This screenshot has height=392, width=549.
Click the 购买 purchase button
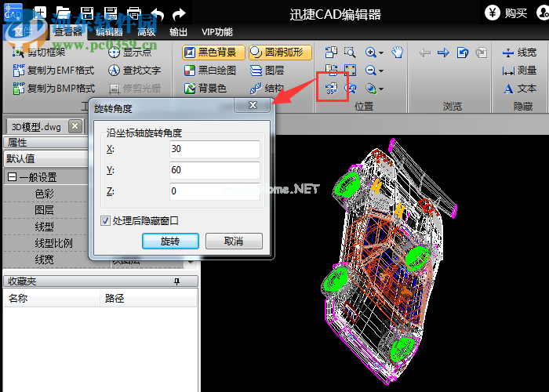click(x=507, y=13)
